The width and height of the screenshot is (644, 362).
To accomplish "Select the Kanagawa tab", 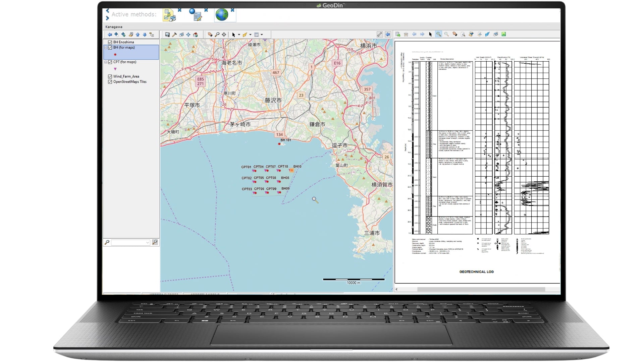I will [x=114, y=27].
